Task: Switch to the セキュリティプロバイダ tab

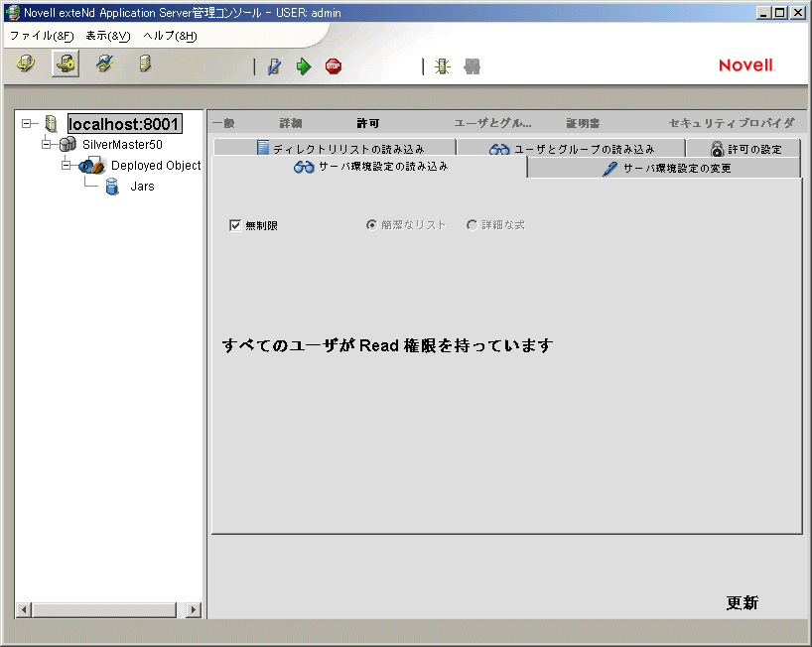Action: point(732,123)
